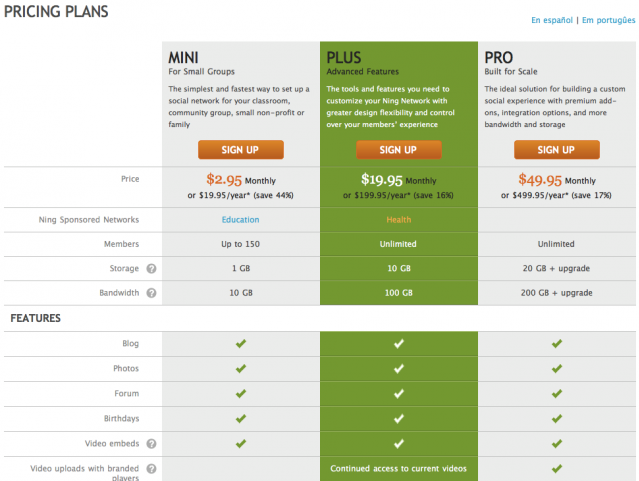Open the Video uploads help icon

[151, 469]
